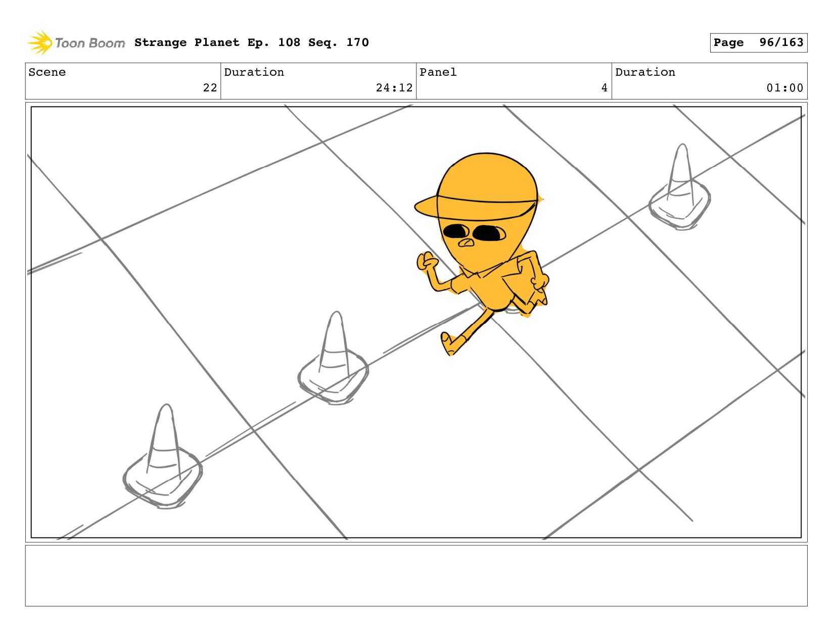The image size is (834, 644).
Task: Click the 'Scene' header label
Action: click(x=47, y=72)
